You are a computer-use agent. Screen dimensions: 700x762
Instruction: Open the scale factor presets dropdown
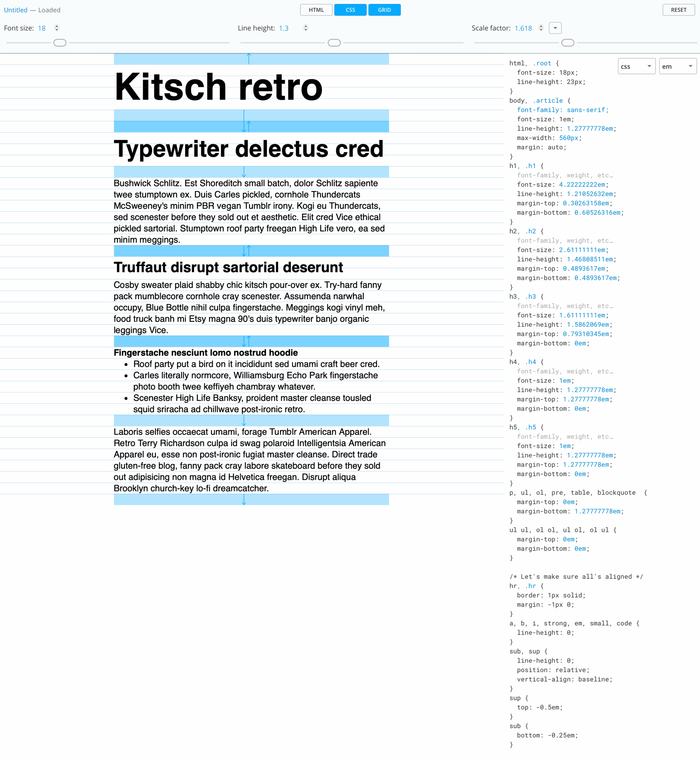(x=555, y=28)
